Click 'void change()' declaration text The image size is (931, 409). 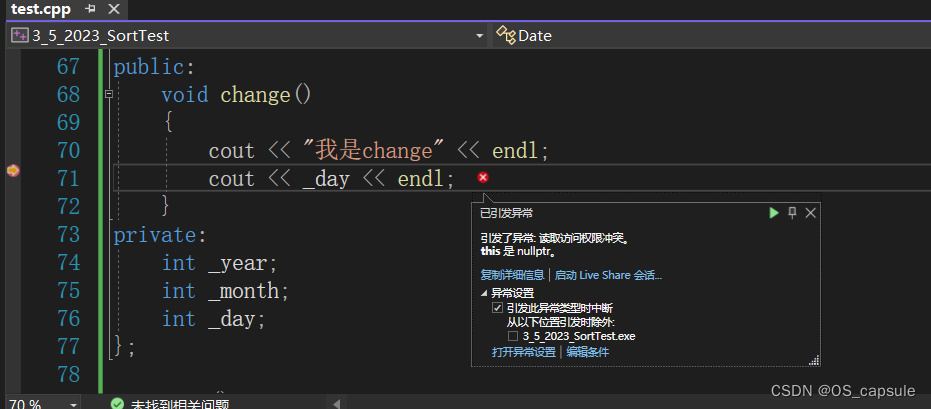pyautogui.click(x=236, y=94)
